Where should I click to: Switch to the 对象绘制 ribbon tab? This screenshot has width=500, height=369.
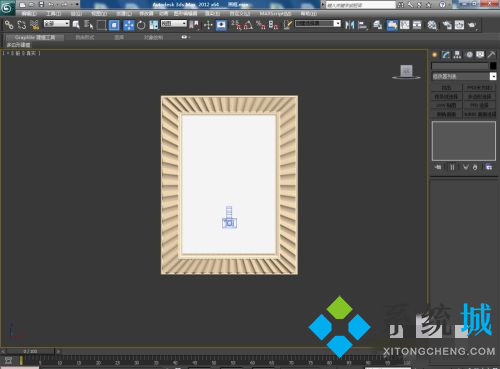(x=153, y=37)
